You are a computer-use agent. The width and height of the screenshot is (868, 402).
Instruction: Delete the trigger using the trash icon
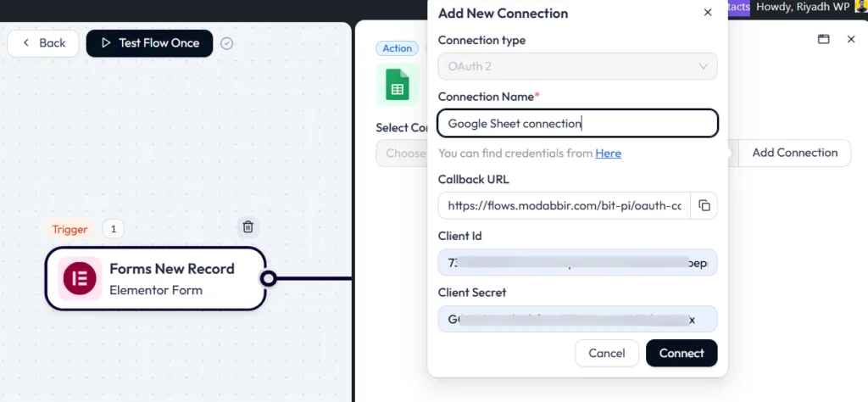pos(248,227)
